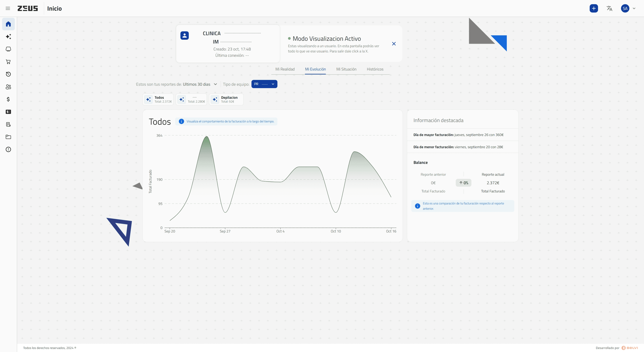This screenshot has width=644, height=352.
Task: Expand the SA user account menu
Action: pyautogui.click(x=628, y=8)
